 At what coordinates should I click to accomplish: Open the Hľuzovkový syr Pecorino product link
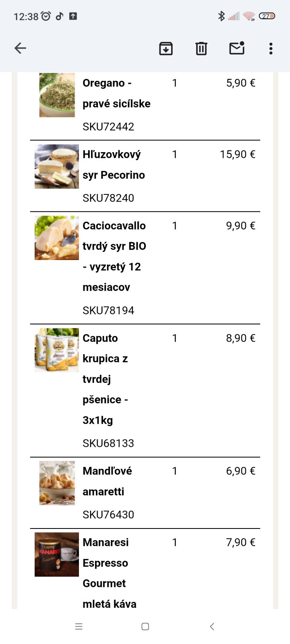tap(114, 165)
